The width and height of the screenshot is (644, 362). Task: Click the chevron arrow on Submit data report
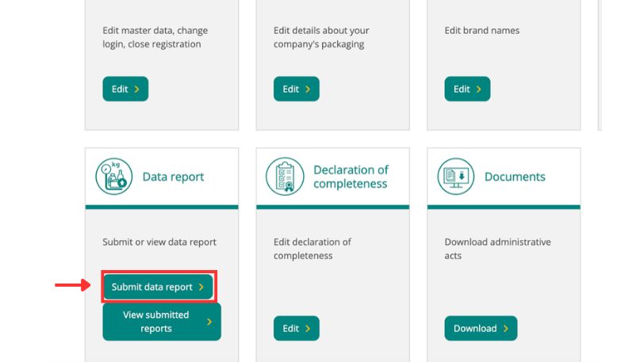(x=201, y=288)
